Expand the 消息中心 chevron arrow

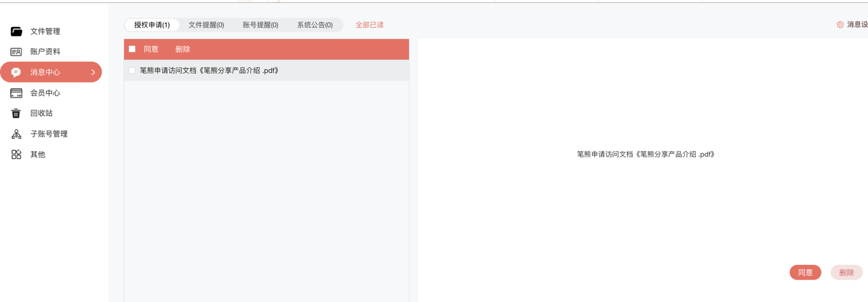coord(93,72)
